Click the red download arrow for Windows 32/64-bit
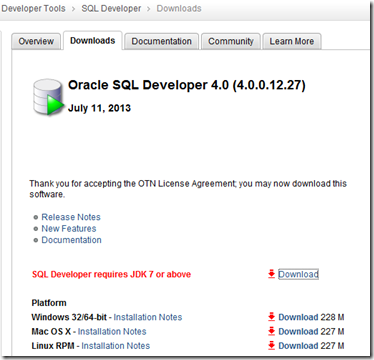Screen dimensions: 374x360 [x=271, y=317]
